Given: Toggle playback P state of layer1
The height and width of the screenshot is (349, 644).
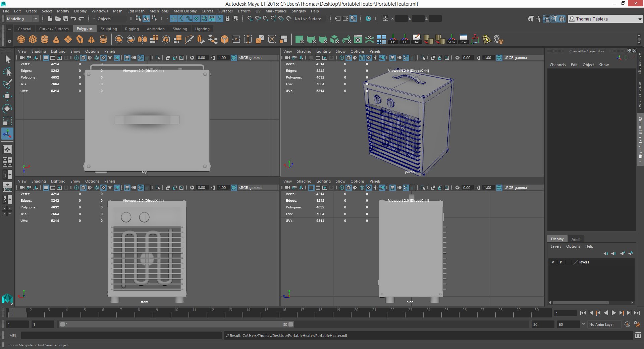Looking at the screenshot, I should click(560, 262).
